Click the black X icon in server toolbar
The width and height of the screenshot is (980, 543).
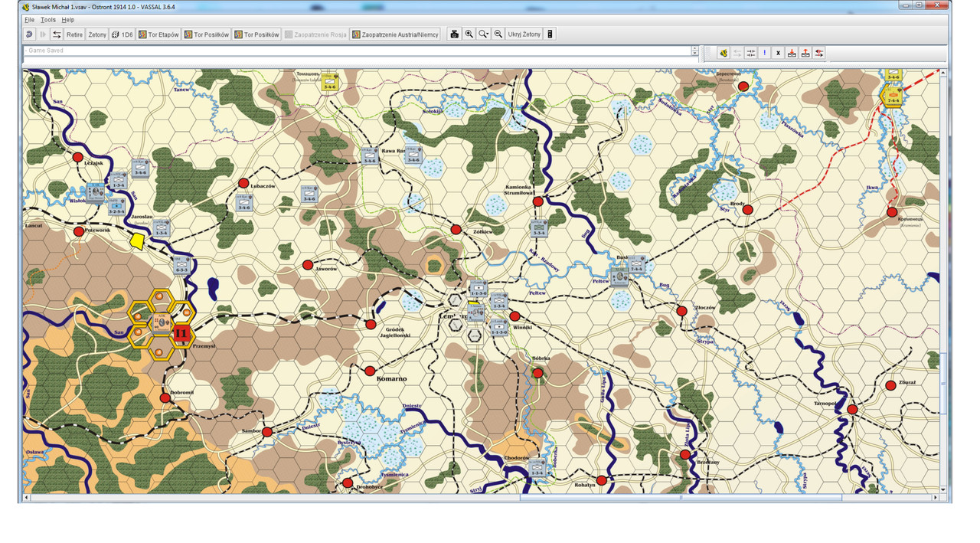[778, 53]
